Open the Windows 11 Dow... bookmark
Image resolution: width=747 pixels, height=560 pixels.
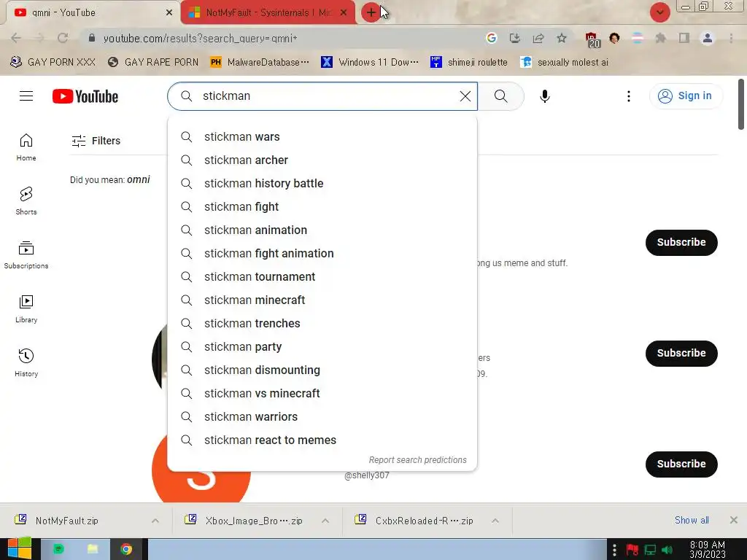[x=370, y=63]
